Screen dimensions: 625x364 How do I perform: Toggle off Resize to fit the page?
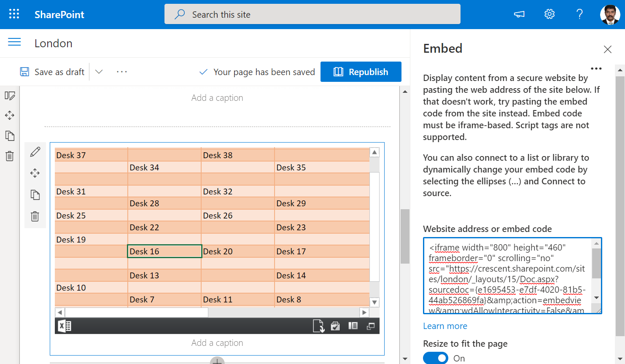[x=435, y=358]
